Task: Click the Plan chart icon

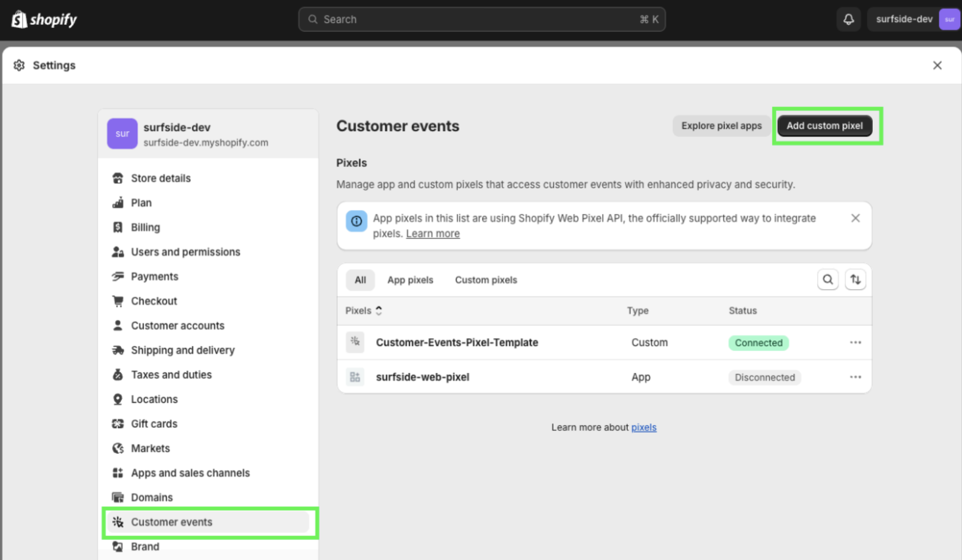Action: coord(118,203)
